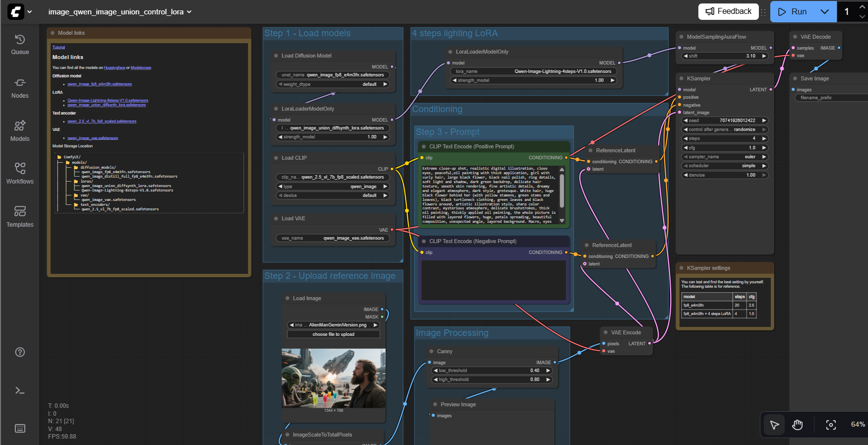Image resolution: width=868 pixels, height=445 pixels.
Task: Open the Tutorial link in Model links note
Action: (59, 48)
